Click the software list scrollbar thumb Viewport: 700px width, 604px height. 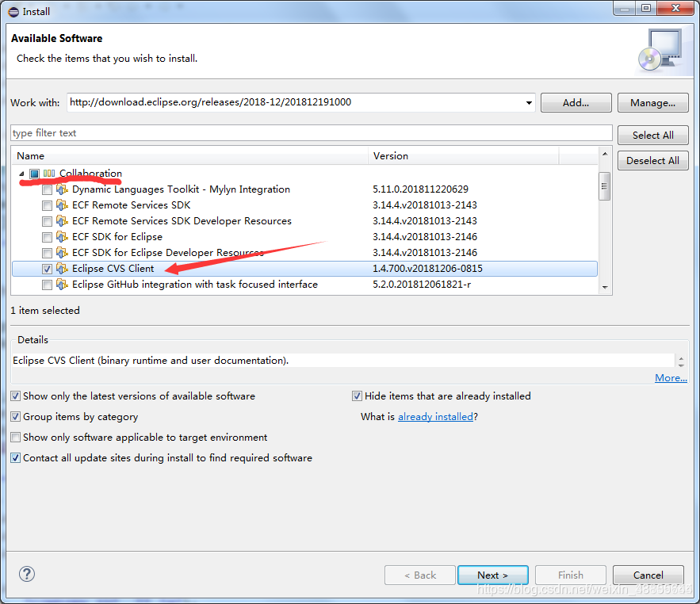(x=604, y=186)
